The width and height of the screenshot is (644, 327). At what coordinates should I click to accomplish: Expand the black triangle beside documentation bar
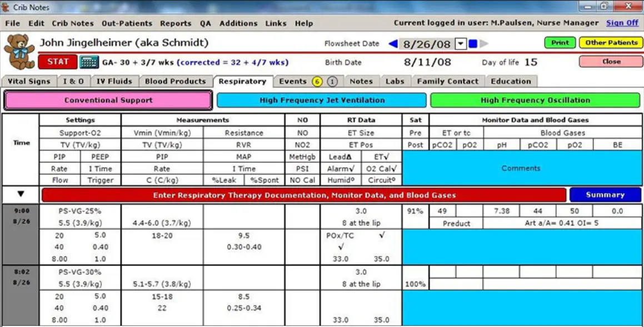coord(21,194)
